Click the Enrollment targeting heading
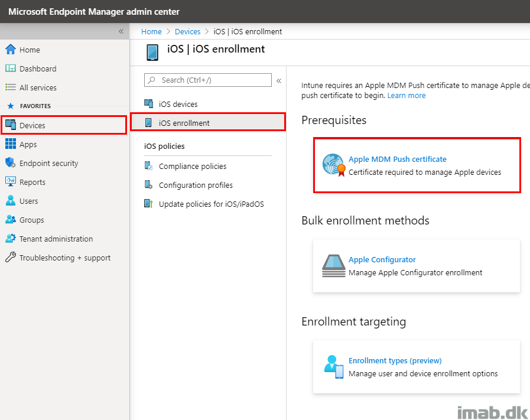Viewport: 530px width, 420px height. pos(353,322)
